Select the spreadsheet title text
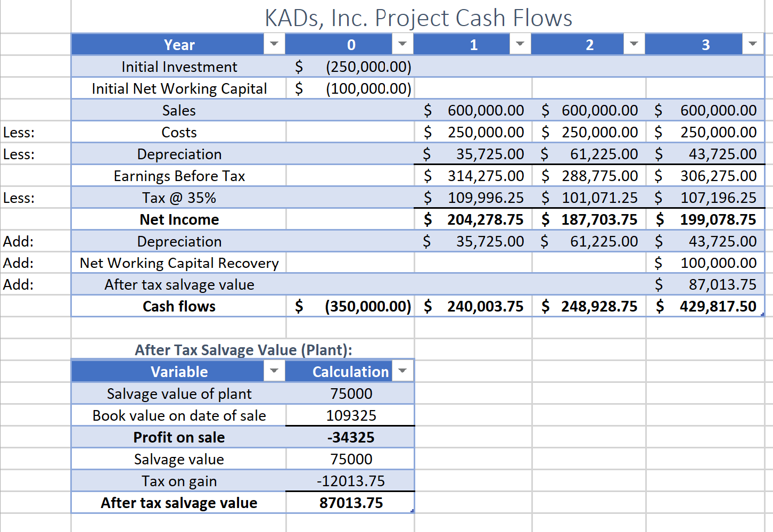773x532 pixels. [418, 18]
